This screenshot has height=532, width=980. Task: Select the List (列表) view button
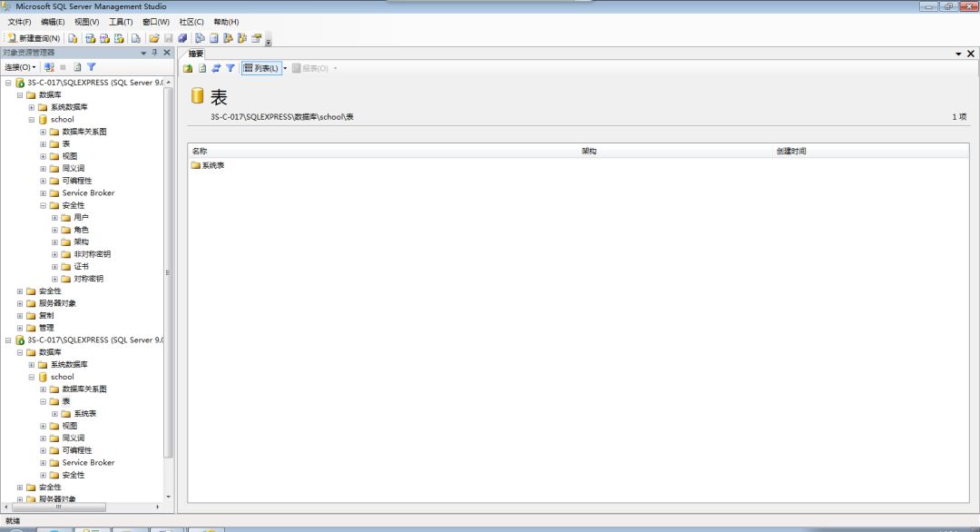pyautogui.click(x=261, y=68)
